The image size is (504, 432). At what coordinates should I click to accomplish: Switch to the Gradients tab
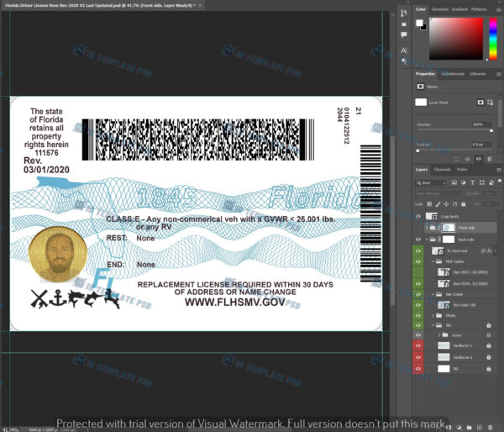[459, 9]
